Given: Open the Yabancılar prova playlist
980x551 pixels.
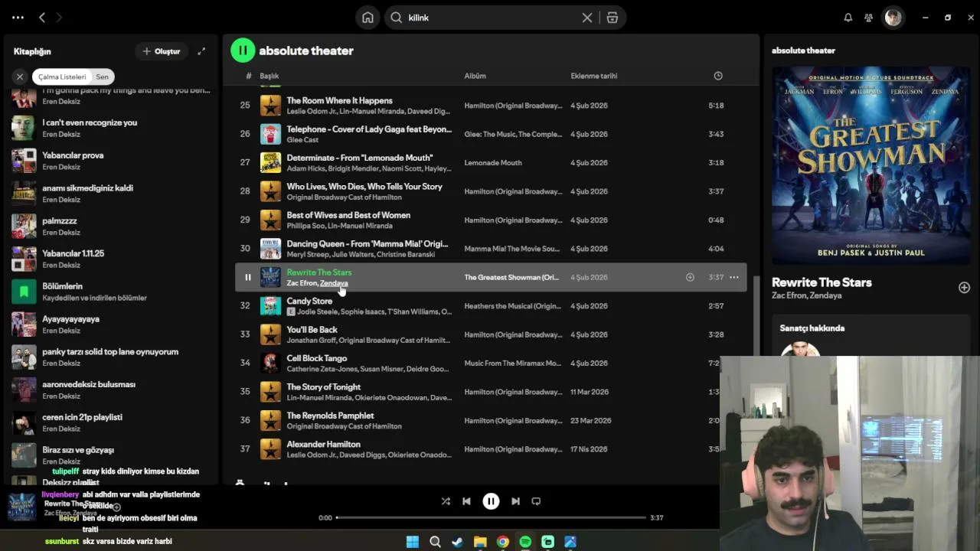Looking at the screenshot, I should pyautogui.click(x=112, y=161).
